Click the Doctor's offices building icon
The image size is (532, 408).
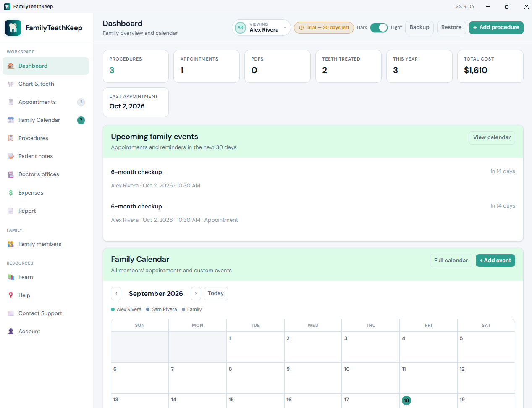11,174
